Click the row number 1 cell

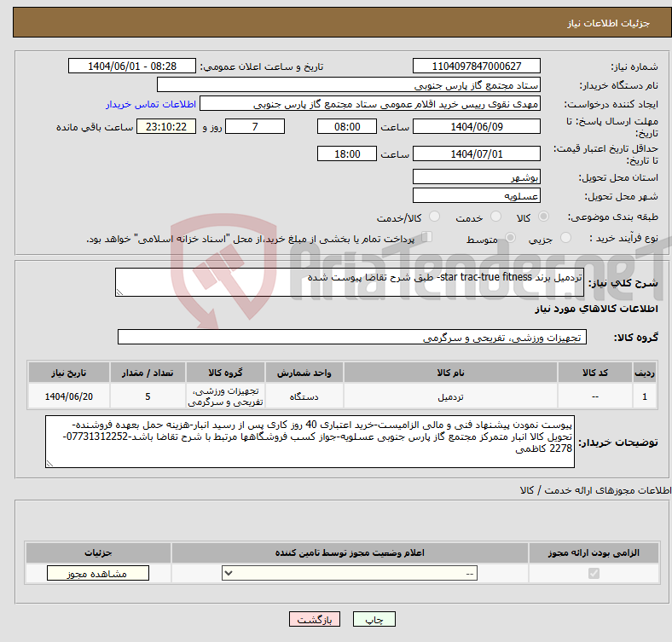pyautogui.click(x=645, y=396)
